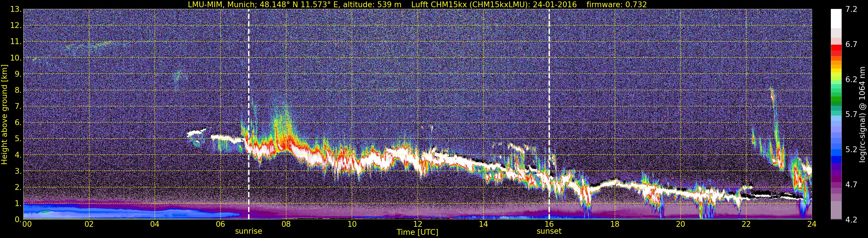Click the sunrise dashed white marker line
868x238 pixels.
click(249, 114)
